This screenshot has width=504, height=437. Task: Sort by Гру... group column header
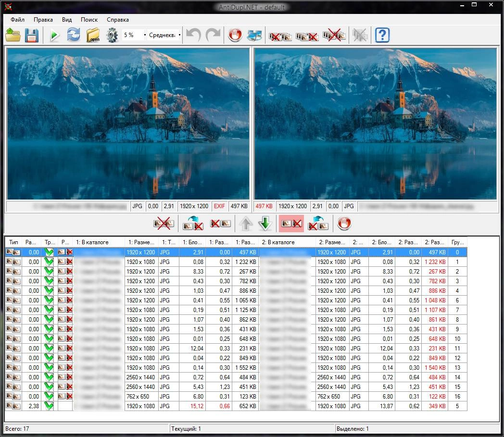457,242
